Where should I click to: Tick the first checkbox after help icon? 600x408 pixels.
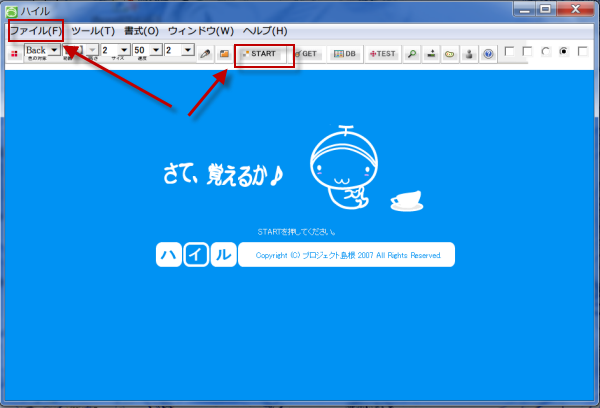[x=510, y=51]
